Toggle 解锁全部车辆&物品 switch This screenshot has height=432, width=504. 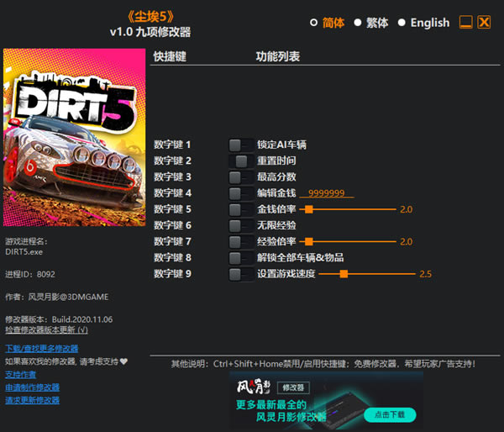click(241, 258)
